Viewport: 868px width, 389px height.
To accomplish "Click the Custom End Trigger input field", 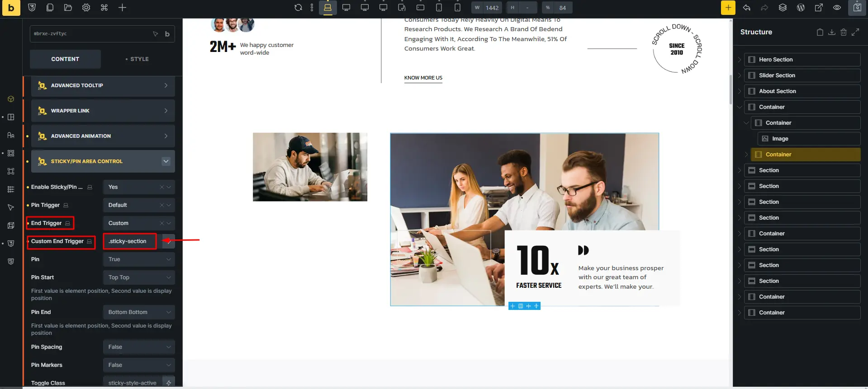I will [130, 241].
